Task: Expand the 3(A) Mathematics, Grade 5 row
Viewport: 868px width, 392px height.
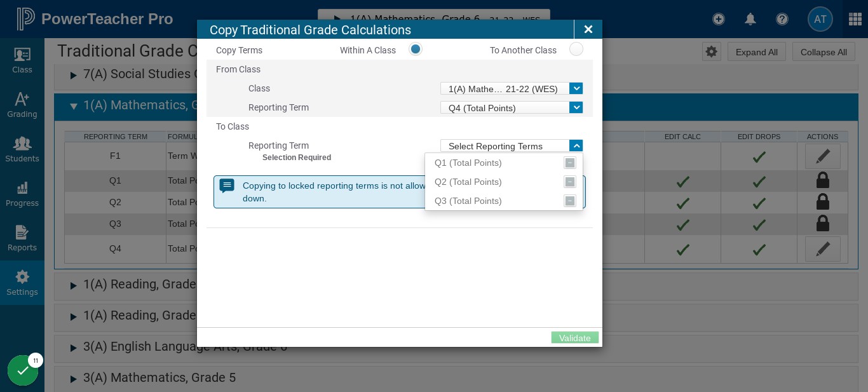Action: coord(73,379)
